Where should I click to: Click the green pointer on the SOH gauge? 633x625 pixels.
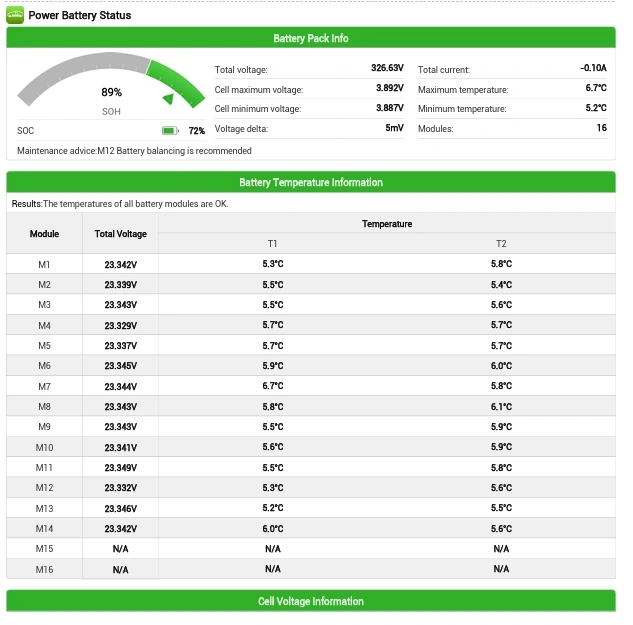[169, 98]
